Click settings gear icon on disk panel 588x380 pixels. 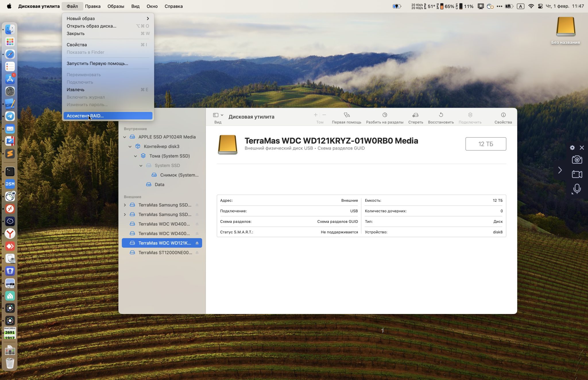pos(572,147)
